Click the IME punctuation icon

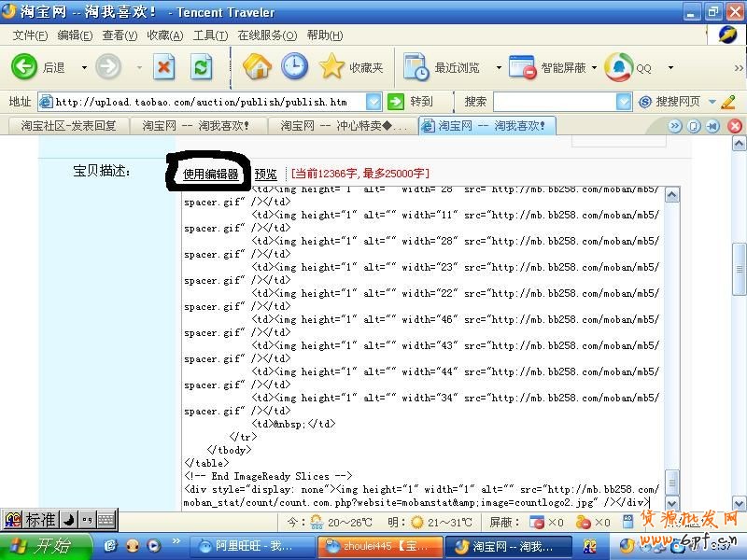87,520
